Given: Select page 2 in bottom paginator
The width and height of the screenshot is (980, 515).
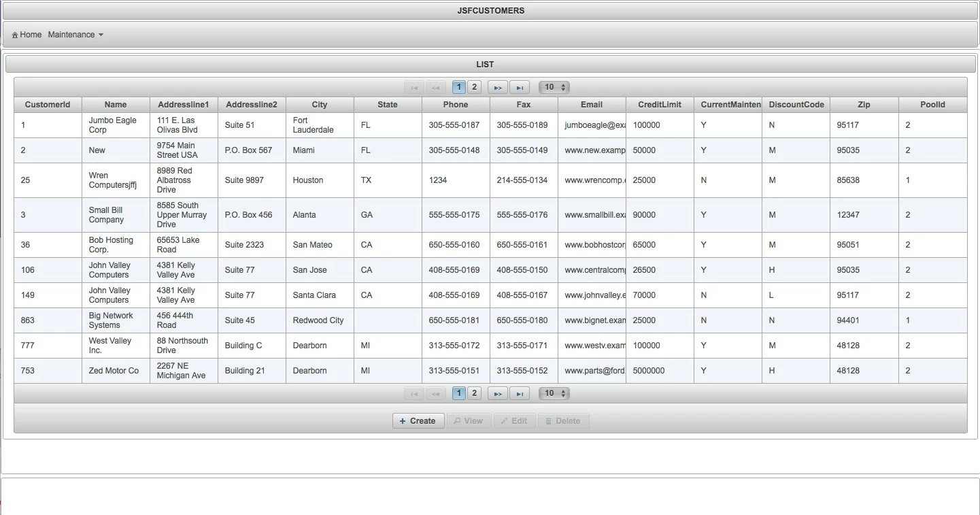Looking at the screenshot, I should [x=475, y=393].
